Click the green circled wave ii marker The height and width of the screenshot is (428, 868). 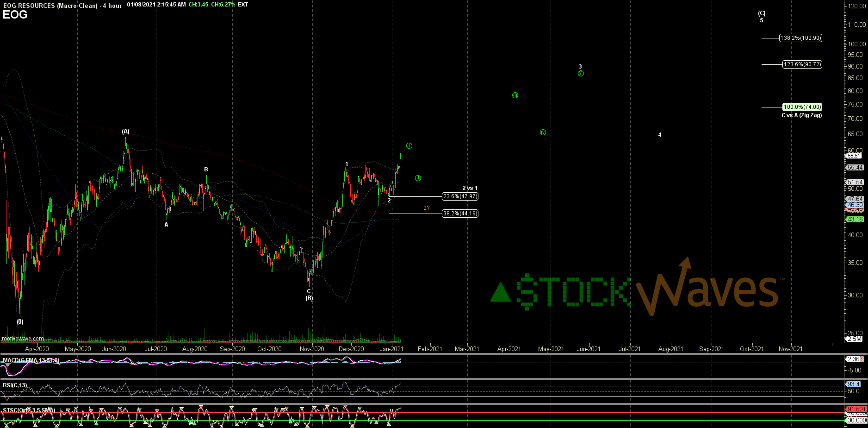(x=418, y=178)
